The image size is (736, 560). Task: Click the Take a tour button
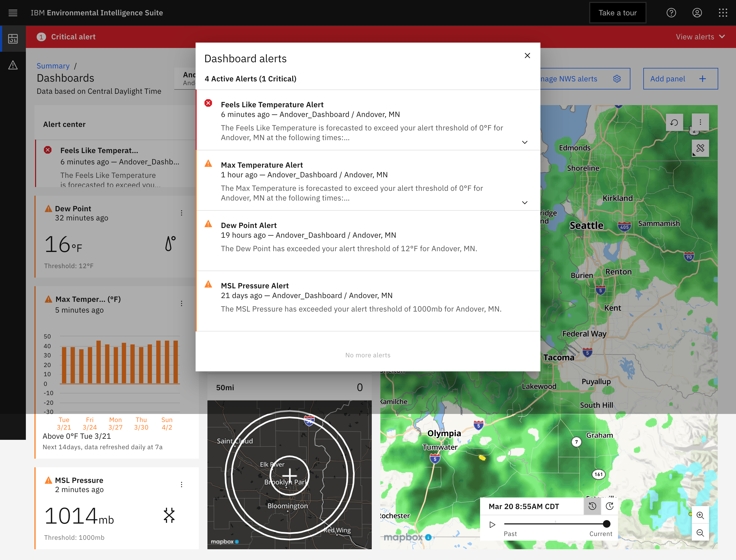point(617,13)
